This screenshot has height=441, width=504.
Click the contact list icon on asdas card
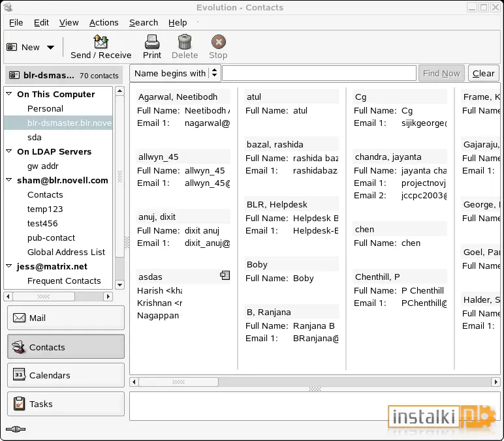(x=225, y=275)
